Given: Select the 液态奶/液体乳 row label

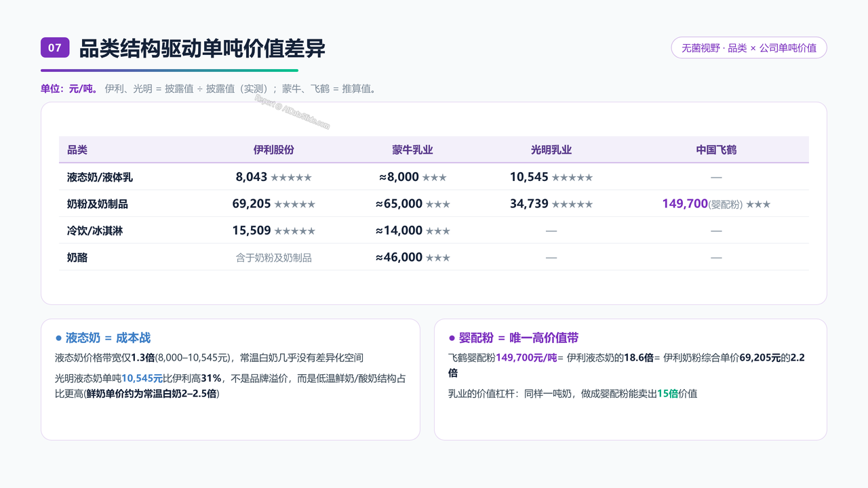Looking at the screenshot, I should [100, 177].
